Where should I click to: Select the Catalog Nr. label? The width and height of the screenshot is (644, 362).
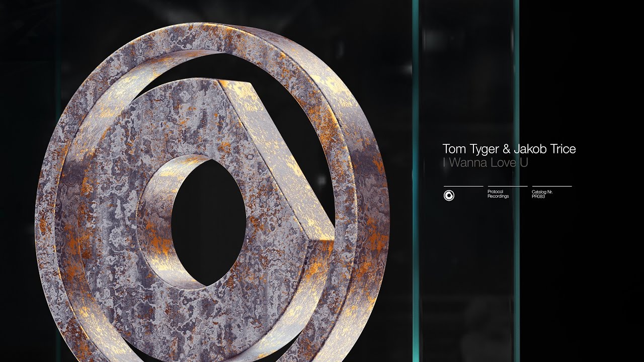(x=541, y=192)
